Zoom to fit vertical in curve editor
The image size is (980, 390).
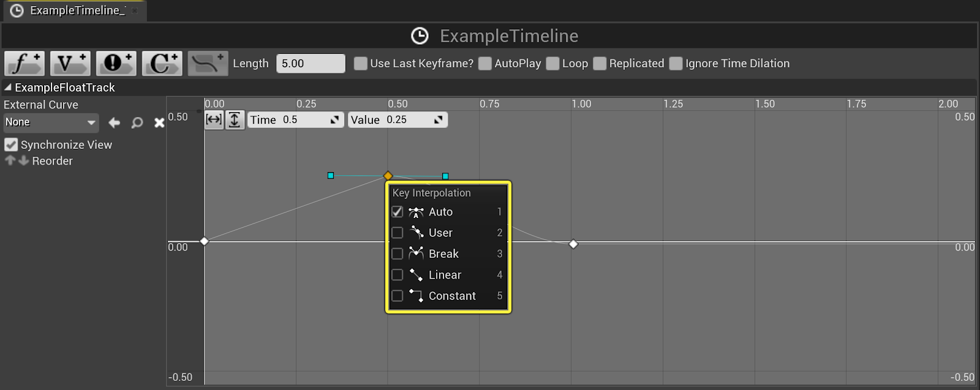coord(235,119)
